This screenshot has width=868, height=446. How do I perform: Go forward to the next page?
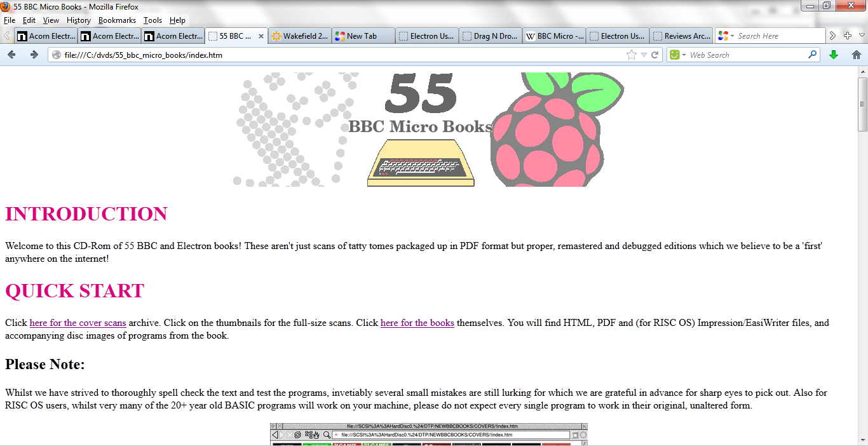click(x=34, y=55)
